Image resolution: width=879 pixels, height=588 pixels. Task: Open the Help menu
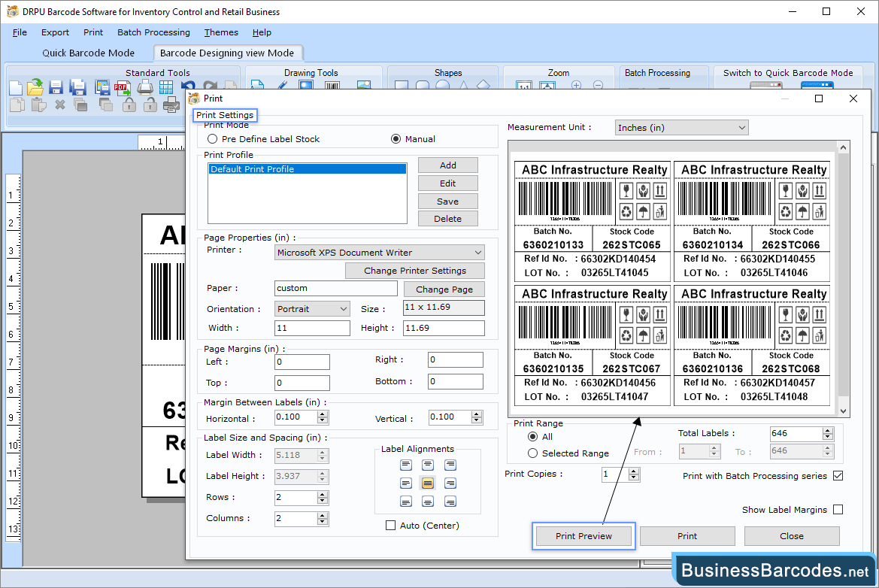tap(262, 32)
